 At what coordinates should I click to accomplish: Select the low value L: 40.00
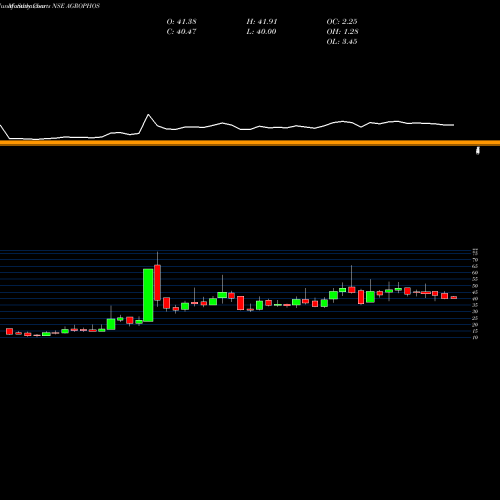[x=261, y=32]
